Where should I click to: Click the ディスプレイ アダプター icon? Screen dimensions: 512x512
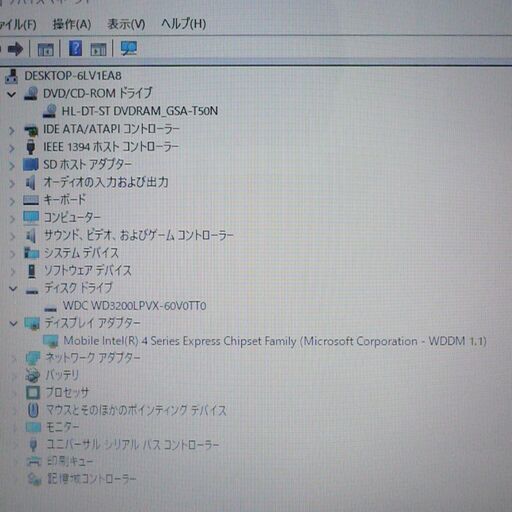[x=32, y=323]
